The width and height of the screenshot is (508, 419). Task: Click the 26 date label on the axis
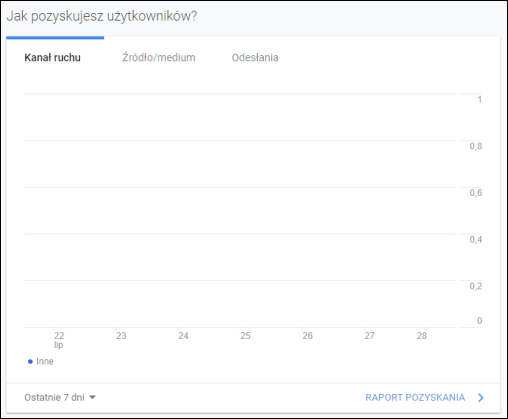tap(307, 335)
